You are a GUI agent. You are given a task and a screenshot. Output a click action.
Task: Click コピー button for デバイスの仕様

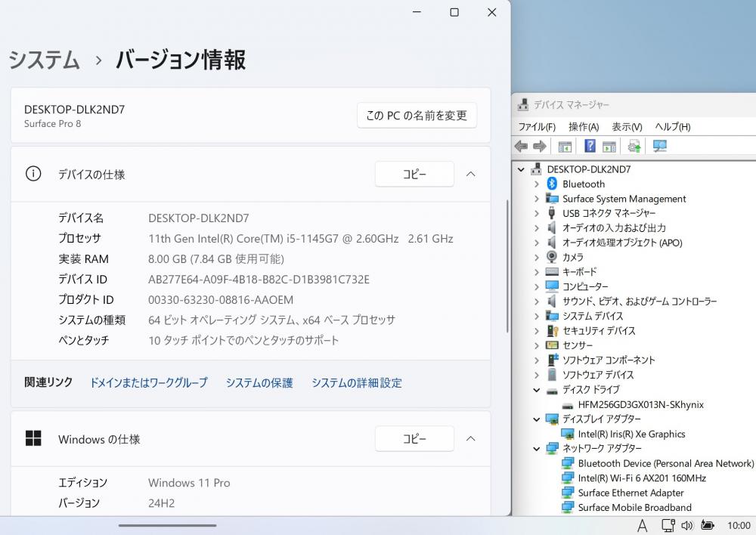coord(414,174)
